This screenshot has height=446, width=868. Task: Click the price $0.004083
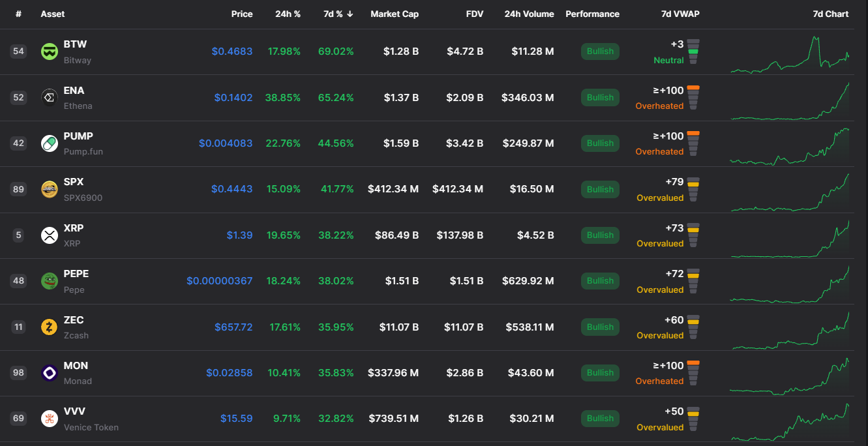[x=226, y=143]
